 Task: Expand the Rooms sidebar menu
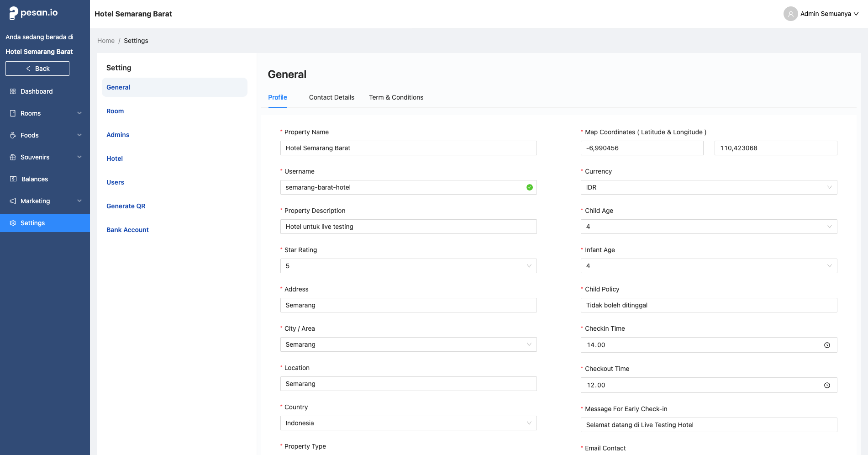click(45, 113)
